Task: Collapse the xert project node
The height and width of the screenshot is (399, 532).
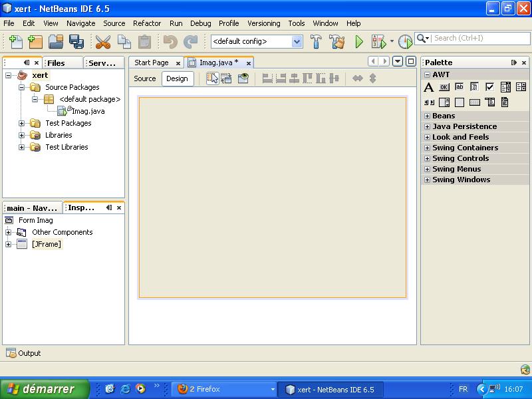Action: (x=8, y=75)
